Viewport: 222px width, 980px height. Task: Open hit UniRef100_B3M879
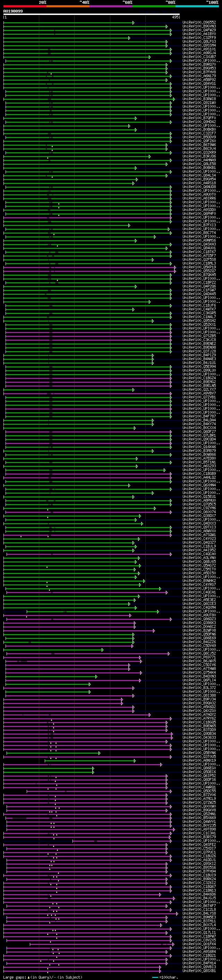199,451
